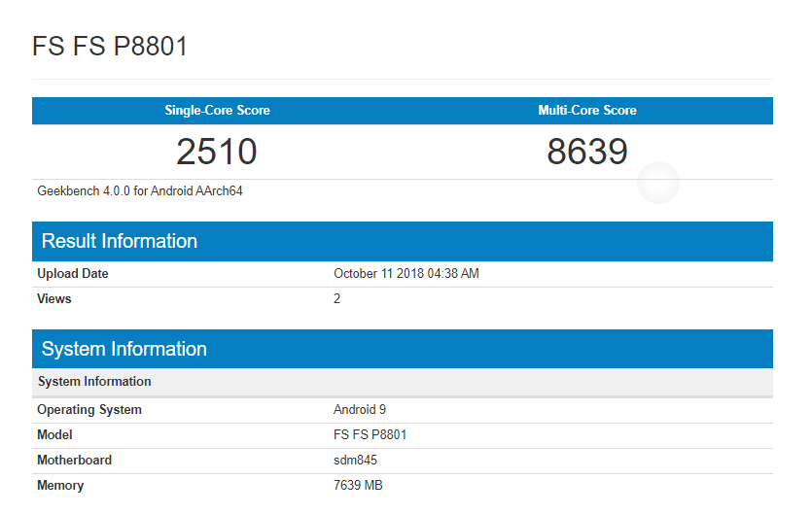Click the Result Information section header
The image size is (812, 514).
point(403,241)
